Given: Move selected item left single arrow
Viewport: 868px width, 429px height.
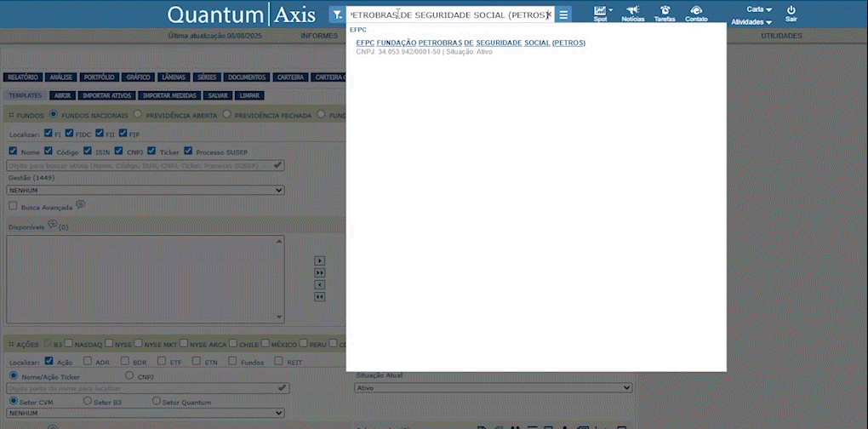Looking at the screenshot, I should point(319,285).
